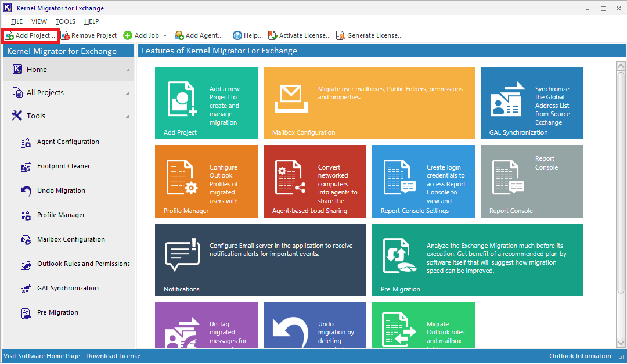Click the Add Project green tile
627x364 pixels.
(x=206, y=103)
